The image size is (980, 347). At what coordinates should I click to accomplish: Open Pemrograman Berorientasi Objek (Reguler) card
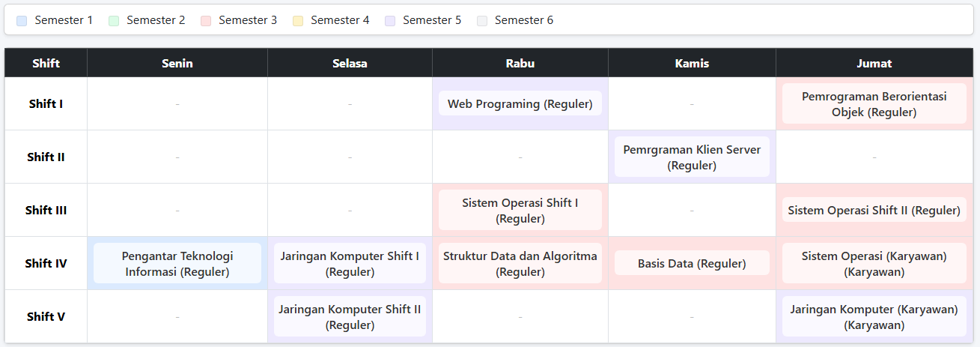tap(874, 104)
